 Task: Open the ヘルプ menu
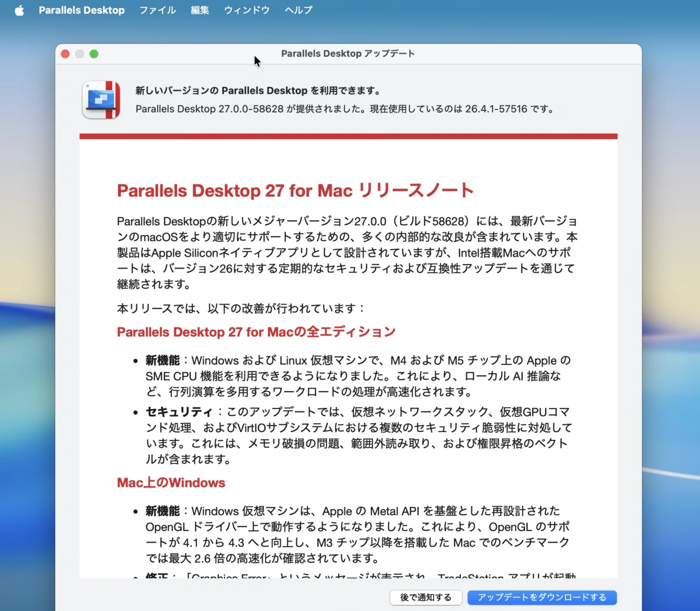299,10
